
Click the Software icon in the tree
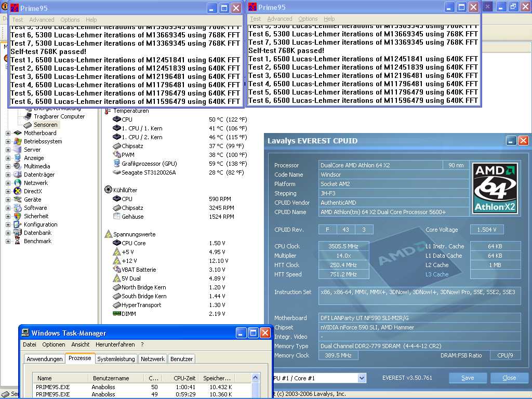point(18,208)
